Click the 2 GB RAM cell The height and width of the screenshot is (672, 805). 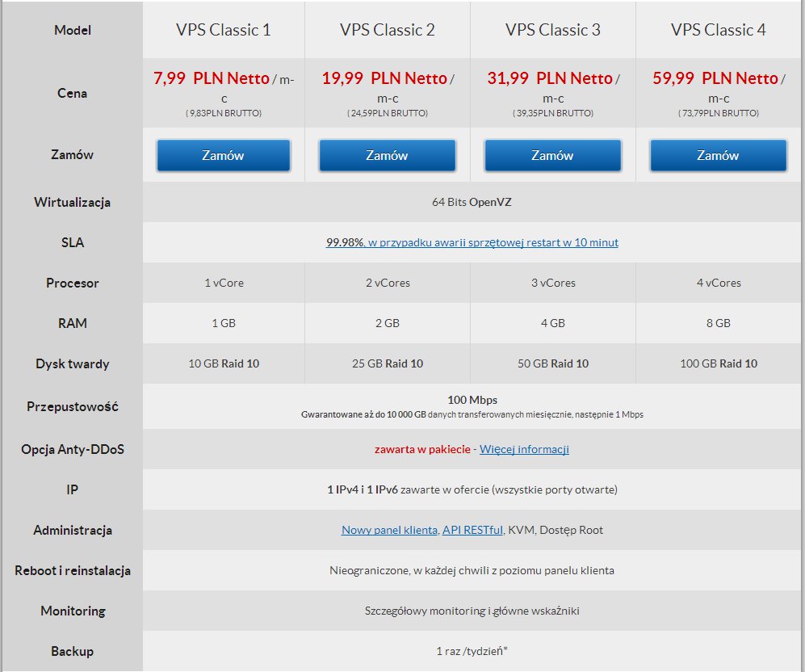point(388,323)
